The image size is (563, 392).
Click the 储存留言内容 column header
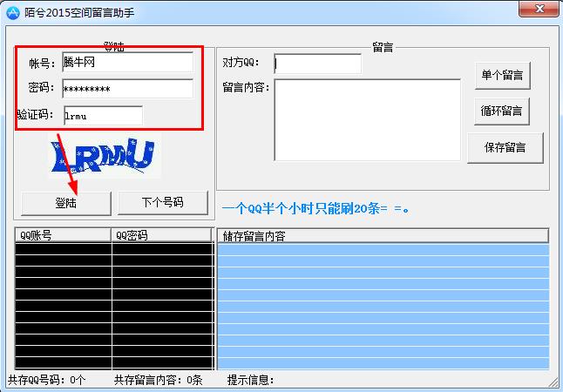coord(382,235)
